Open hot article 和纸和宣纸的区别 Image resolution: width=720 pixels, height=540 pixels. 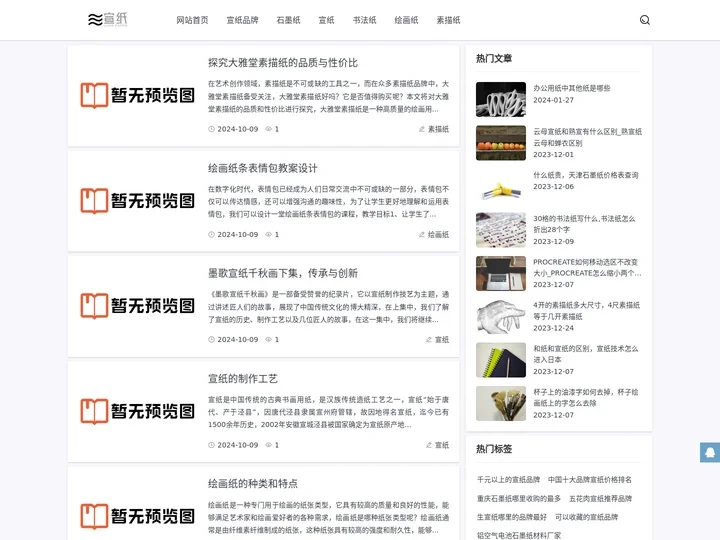pyautogui.click(x=585, y=354)
